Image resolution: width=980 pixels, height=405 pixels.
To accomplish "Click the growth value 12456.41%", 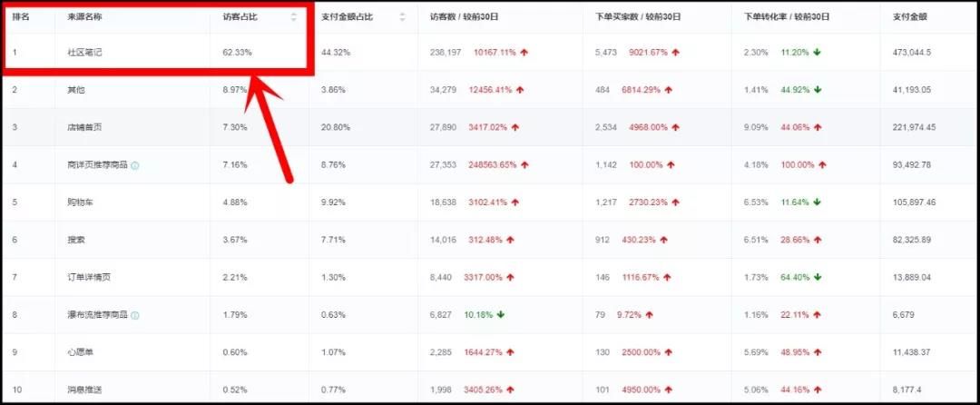I will 490,90.
